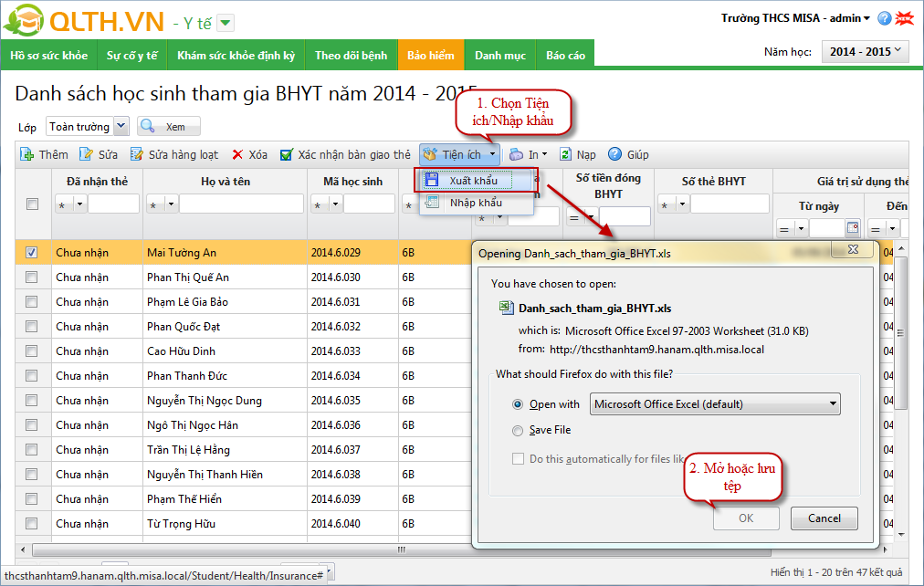Screen dimensions: 924x586
Task: Choose Nhập khẩu from Tiện ích menu
Action: pyautogui.click(x=475, y=203)
